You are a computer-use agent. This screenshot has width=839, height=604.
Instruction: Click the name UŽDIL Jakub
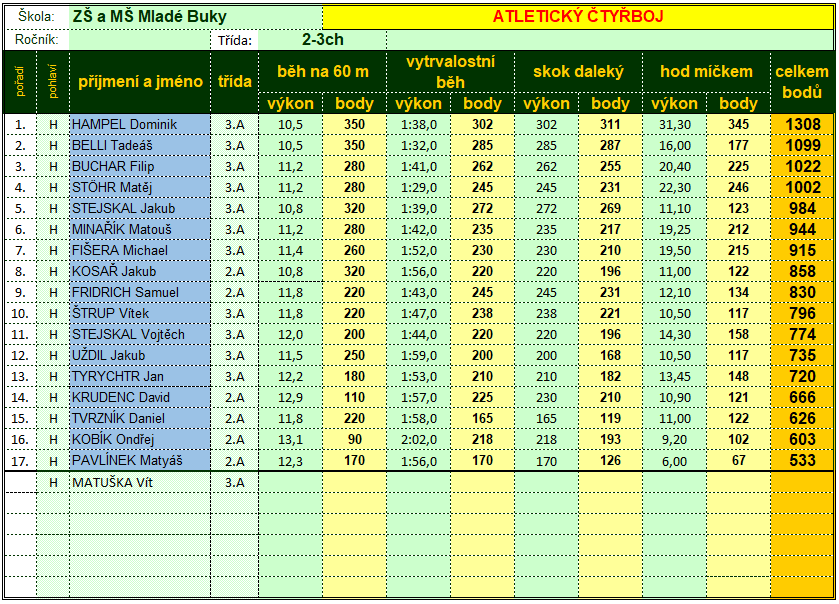pyautogui.click(x=109, y=355)
